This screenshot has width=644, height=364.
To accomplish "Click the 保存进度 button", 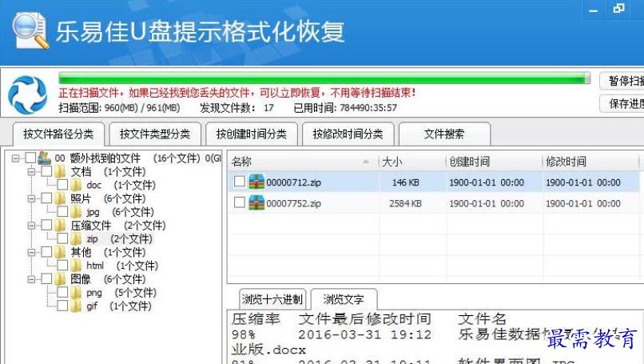I will click(622, 104).
